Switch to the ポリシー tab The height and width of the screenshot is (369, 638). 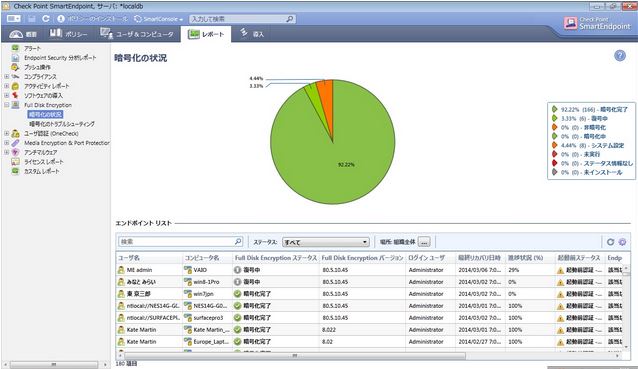[68, 34]
